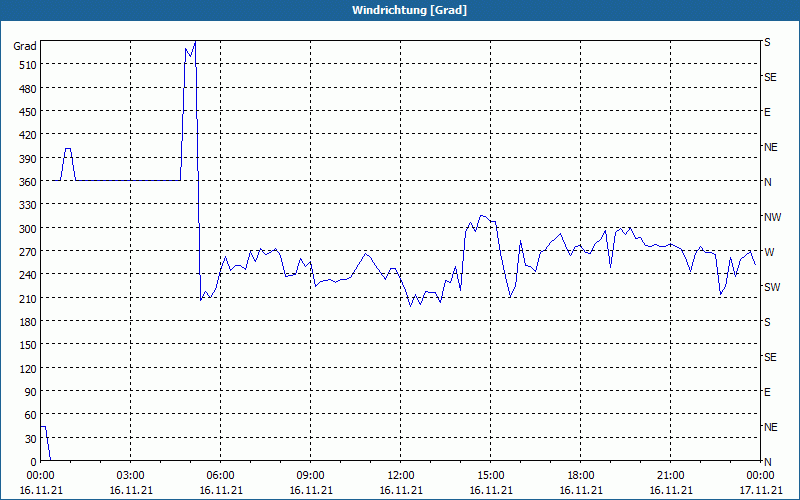Click the 15:00 time axis label
800x500 pixels.
tap(491, 476)
